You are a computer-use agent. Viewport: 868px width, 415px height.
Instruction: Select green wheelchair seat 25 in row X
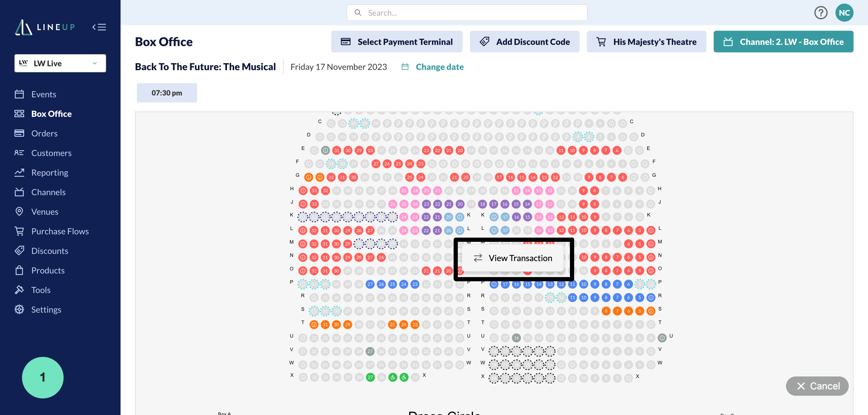pos(392,377)
